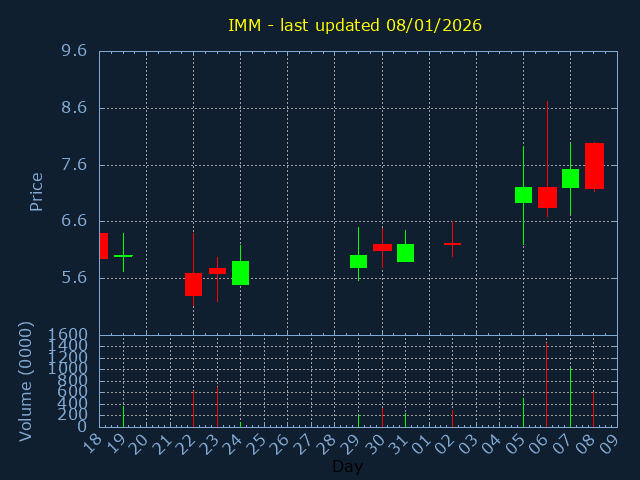The image size is (640, 480).
Task: Click the 9.6 price axis tick label
Action: [x=72, y=51]
